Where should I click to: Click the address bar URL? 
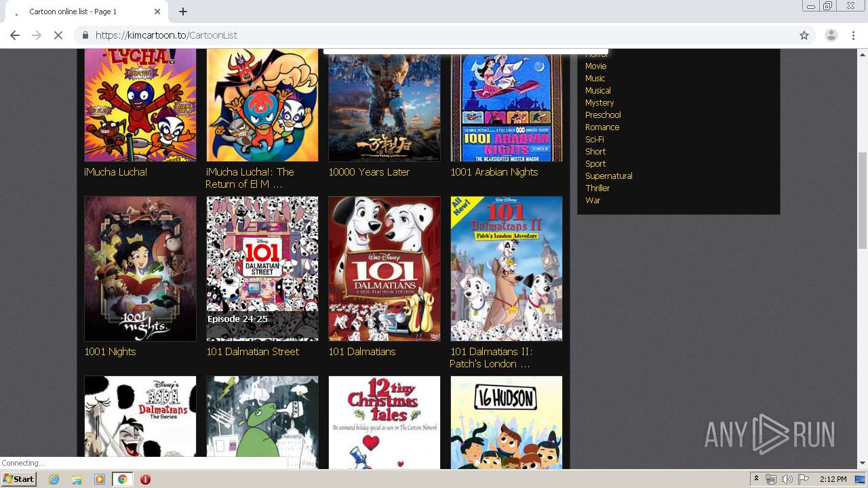point(166,35)
